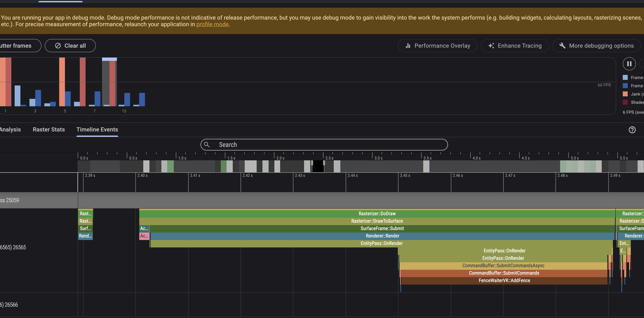Click the FenceWaiterVK::AddFence event bar
644x318 pixels.
[504, 280]
